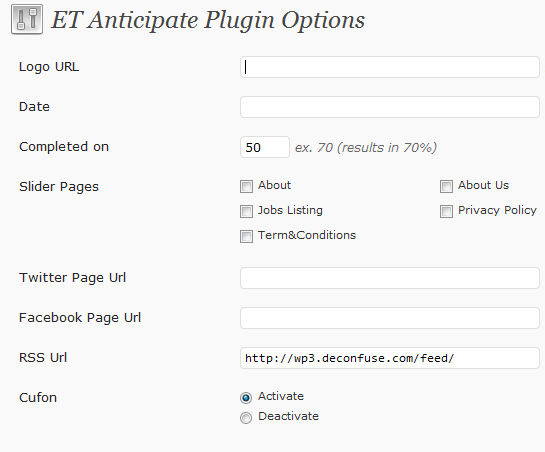Check the About Us checkbox

pyautogui.click(x=446, y=186)
